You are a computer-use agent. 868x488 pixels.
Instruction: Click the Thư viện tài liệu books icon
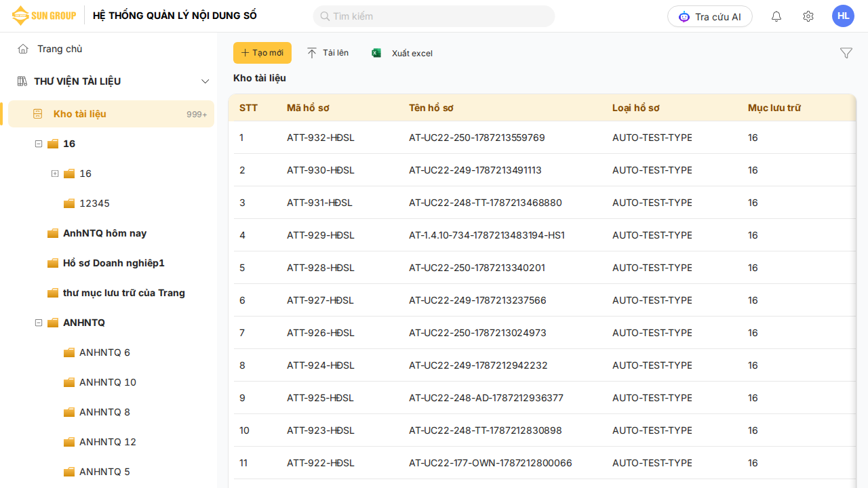[x=22, y=81]
